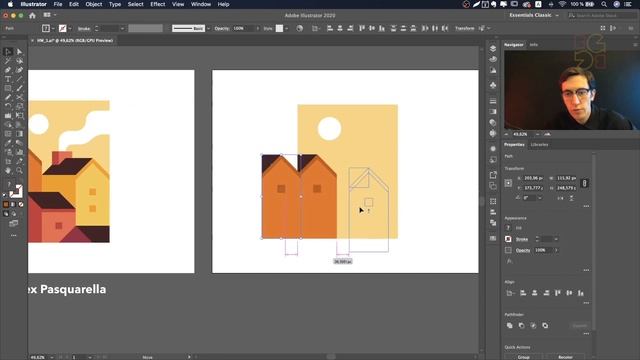Align bottom in Properties Align section

coord(581,293)
